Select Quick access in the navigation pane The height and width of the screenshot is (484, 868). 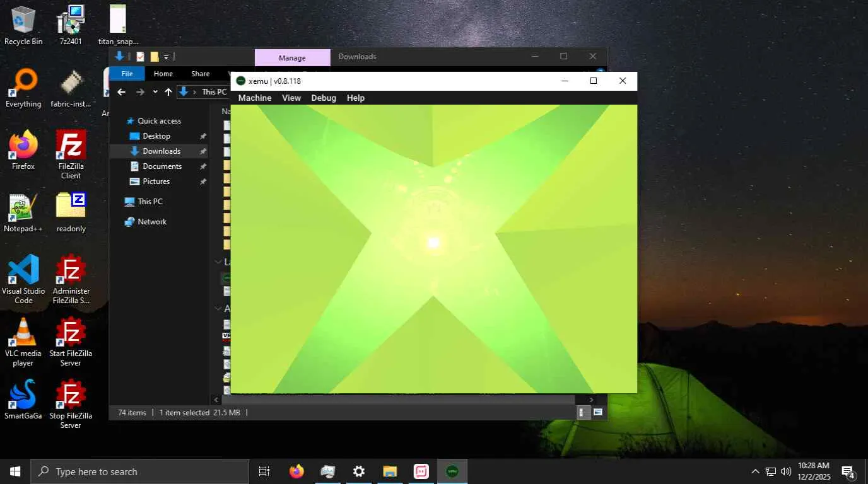(159, 121)
